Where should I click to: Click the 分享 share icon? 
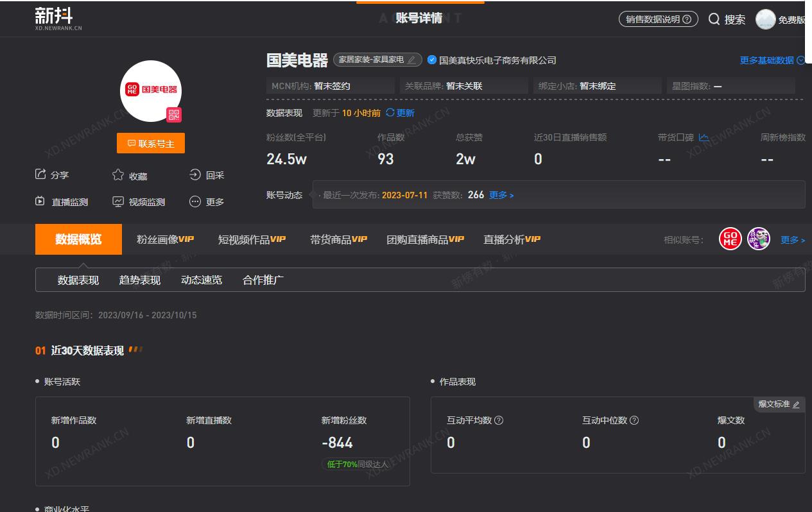[40, 175]
